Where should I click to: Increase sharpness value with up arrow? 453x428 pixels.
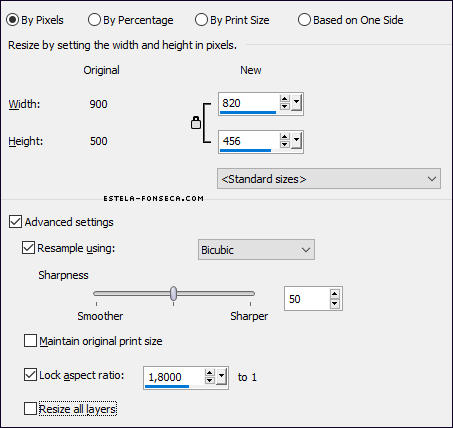tap(334, 294)
